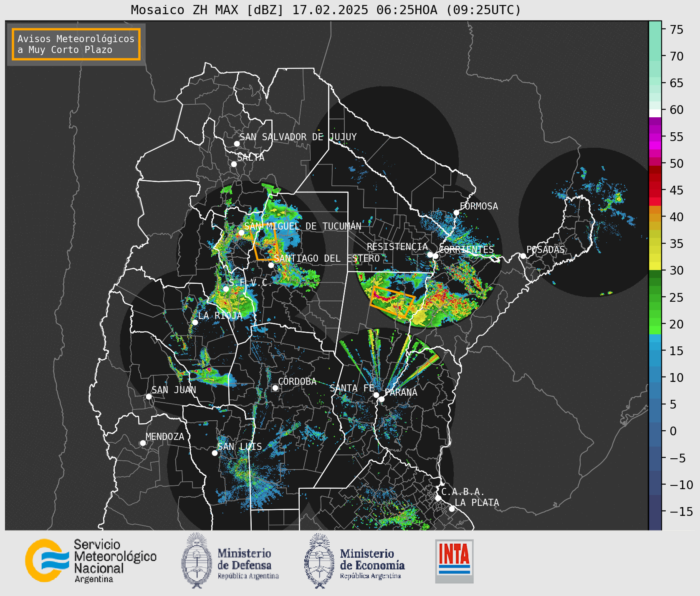Click the 'PARANA' map label

point(401,392)
